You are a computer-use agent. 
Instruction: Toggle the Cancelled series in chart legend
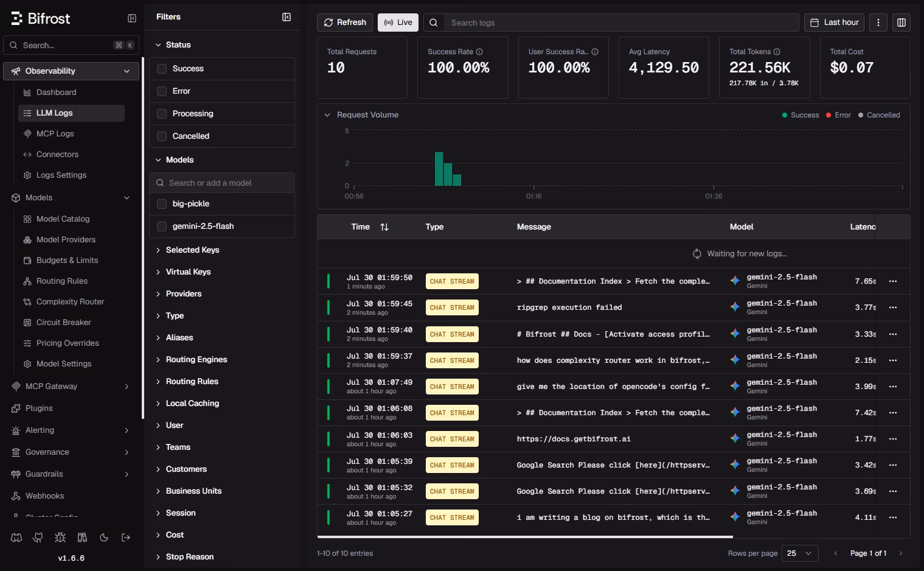(879, 115)
